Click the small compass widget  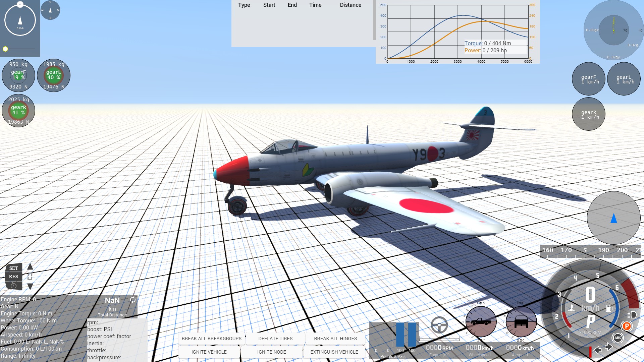click(x=50, y=10)
